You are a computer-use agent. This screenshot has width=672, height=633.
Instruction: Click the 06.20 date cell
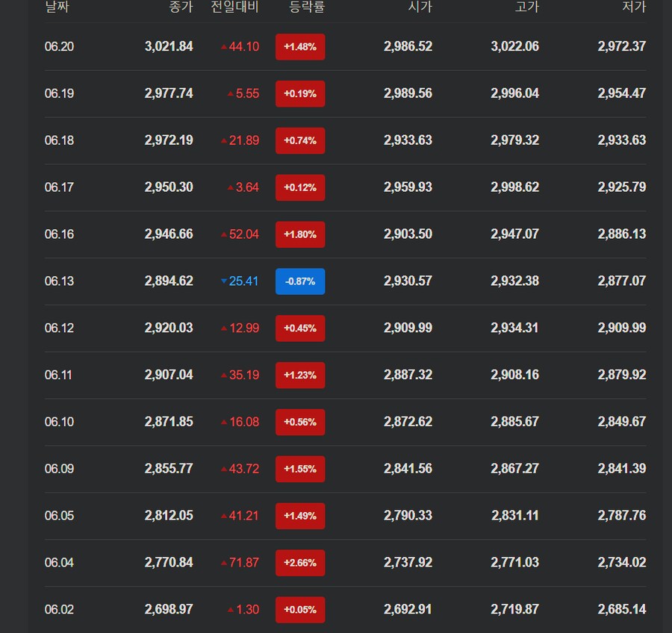[59, 46]
